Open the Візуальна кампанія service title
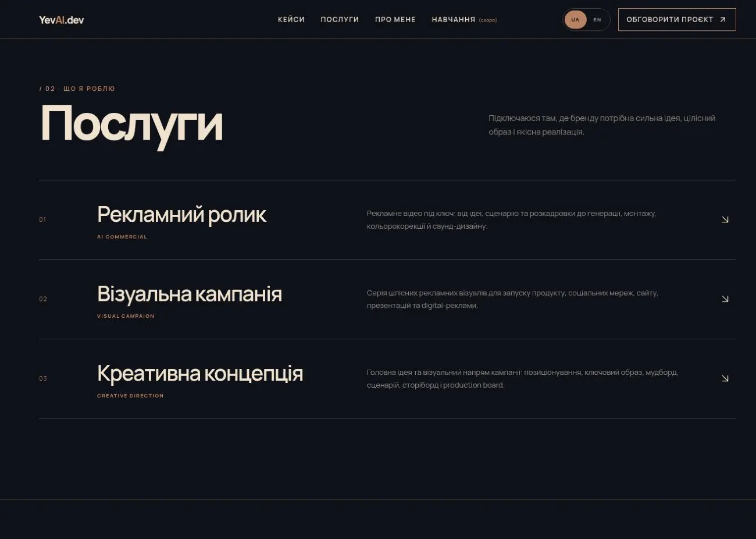Viewport: 756px width, 539px height. click(x=190, y=294)
